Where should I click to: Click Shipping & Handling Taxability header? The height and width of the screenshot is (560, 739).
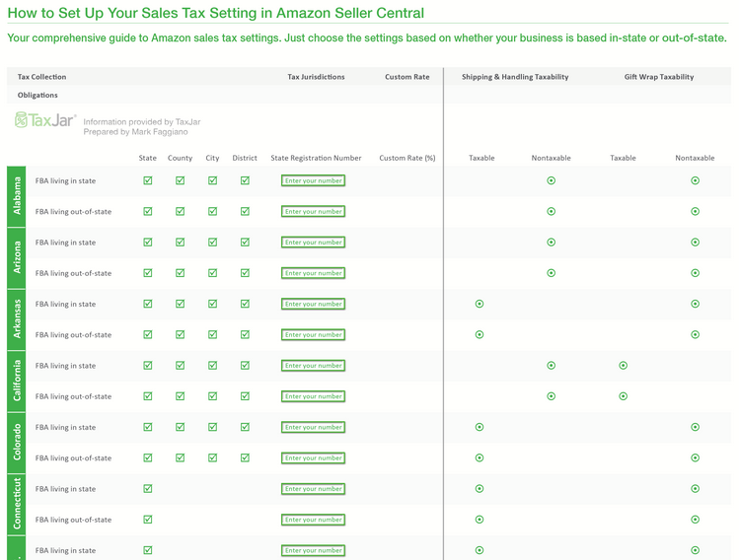tap(515, 77)
